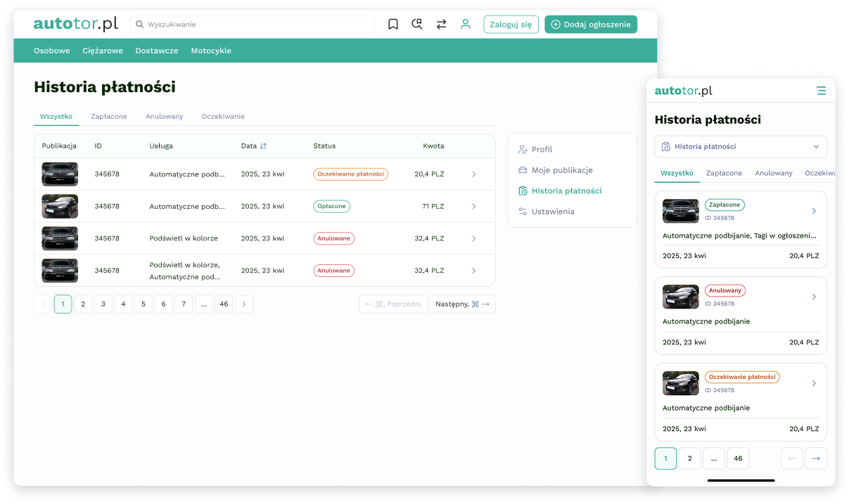849x504 pixels.
Task: Open details arrow of Opłacone row
Action: (x=473, y=207)
